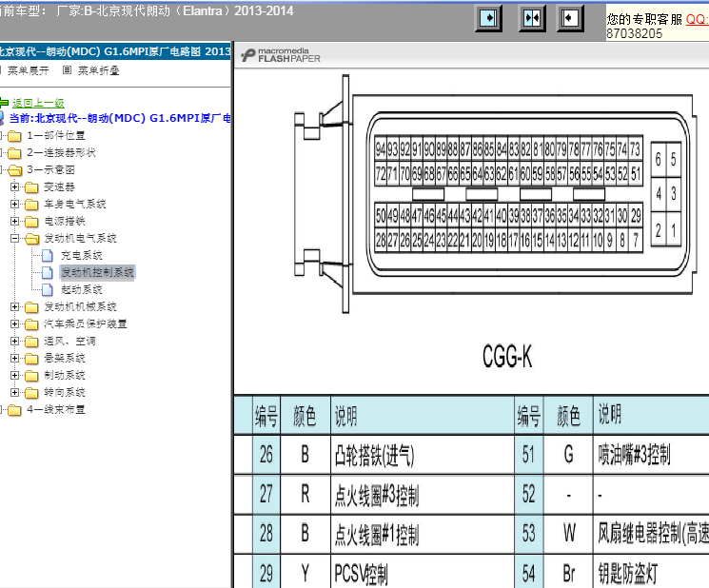Click the folder icon beside 转向系统
The width and height of the screenshot is (709, 588).
[31, 393]
